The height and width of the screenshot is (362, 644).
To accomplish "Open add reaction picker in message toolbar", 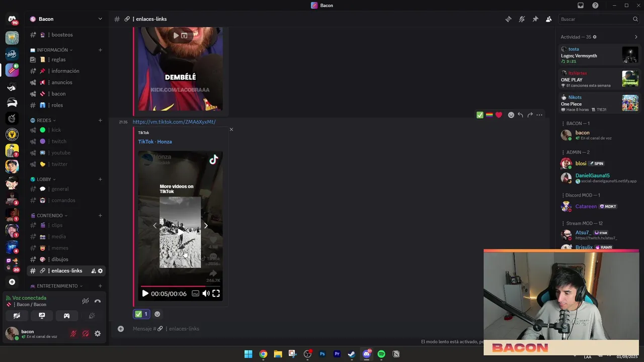I will [x=511, y=115].
